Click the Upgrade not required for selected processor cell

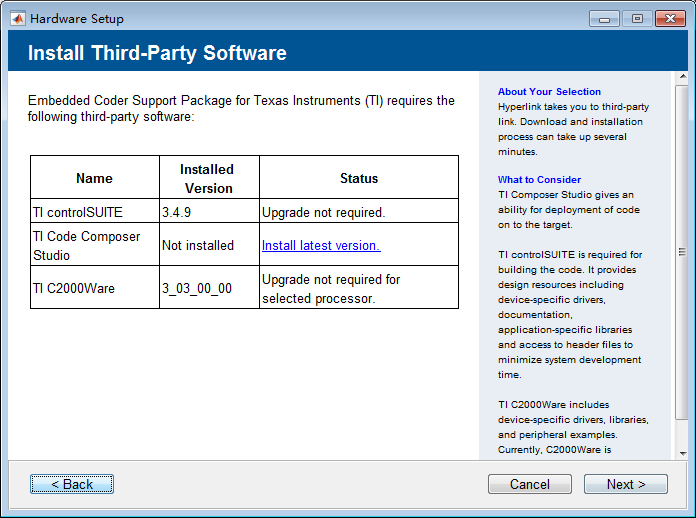click(359, 287)
